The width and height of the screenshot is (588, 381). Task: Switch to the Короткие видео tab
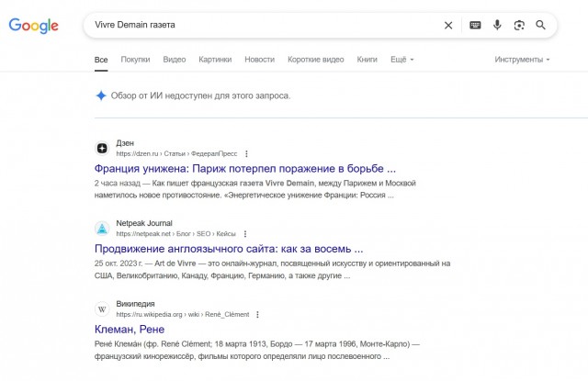point(316,59)
